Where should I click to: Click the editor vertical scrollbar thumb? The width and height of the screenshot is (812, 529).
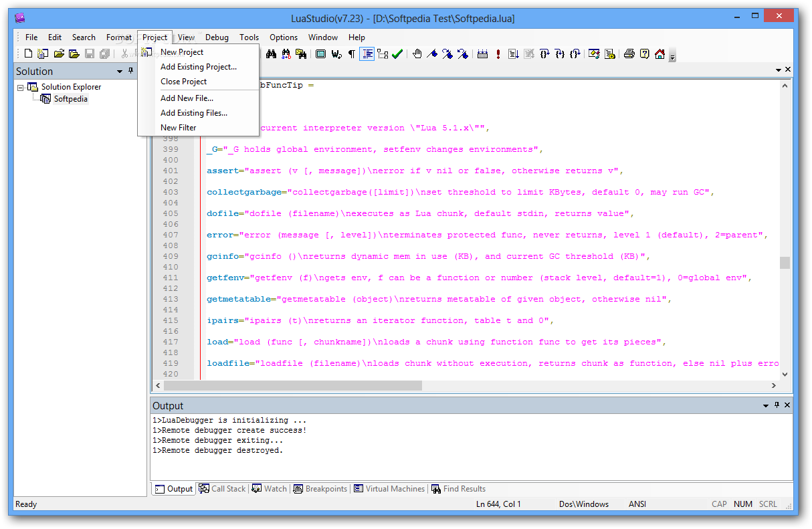pos(785,263)
